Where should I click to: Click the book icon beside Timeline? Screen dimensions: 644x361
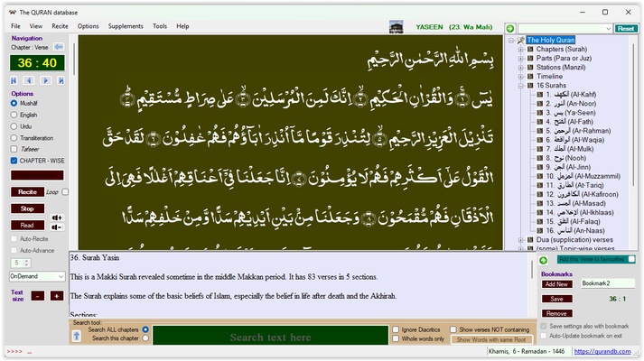point(530,77)
